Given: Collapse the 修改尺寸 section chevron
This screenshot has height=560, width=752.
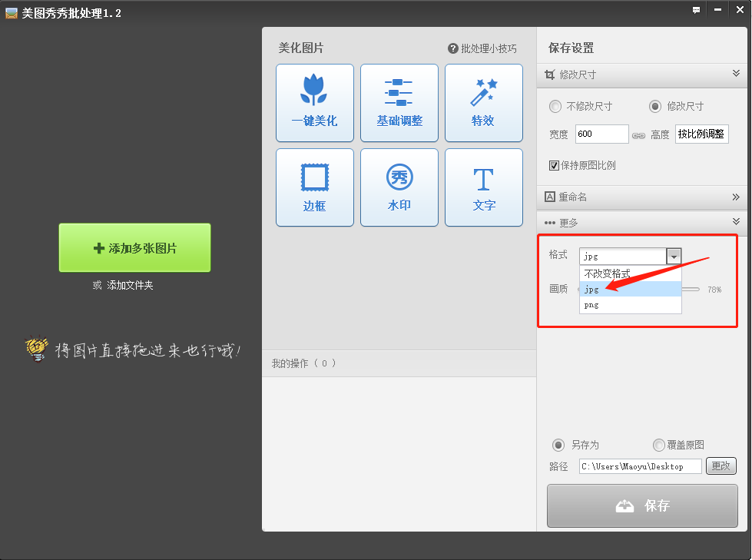Looking at the screenshot, I should (736, 74).
